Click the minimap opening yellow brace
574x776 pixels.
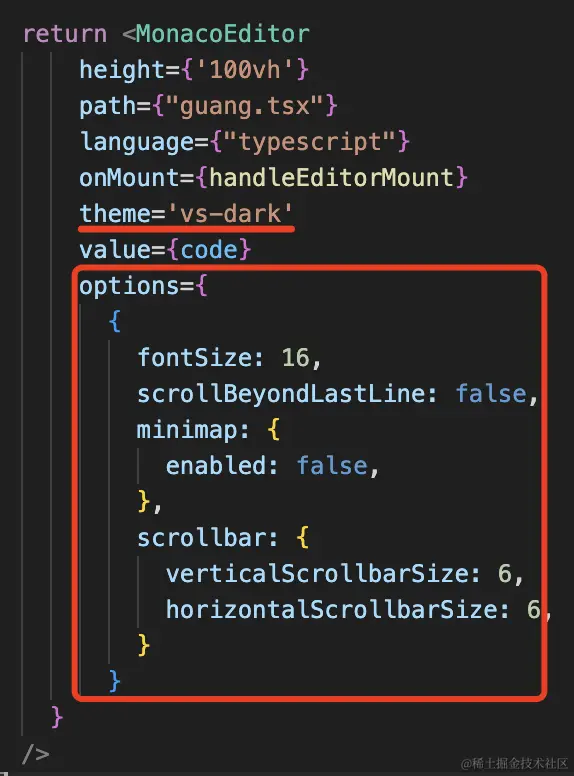tap(274, 430)
